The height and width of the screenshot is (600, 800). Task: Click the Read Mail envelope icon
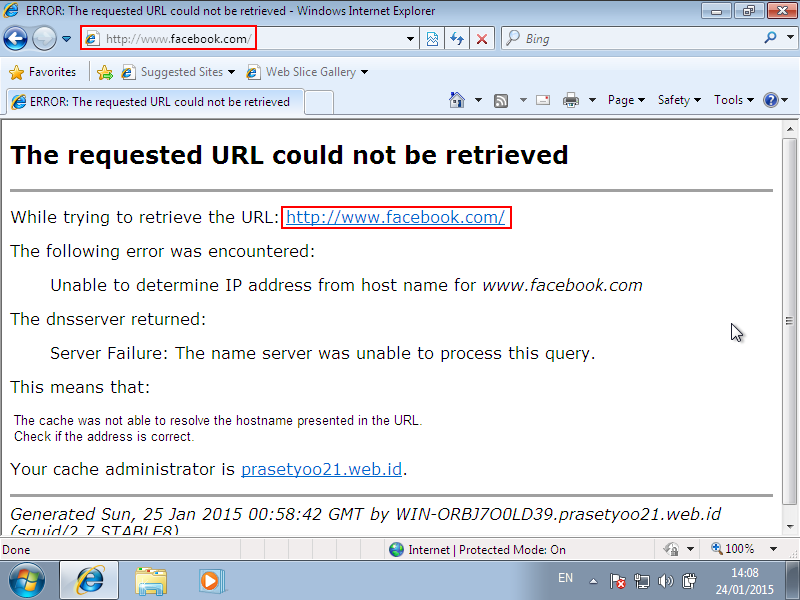point(543,100)
